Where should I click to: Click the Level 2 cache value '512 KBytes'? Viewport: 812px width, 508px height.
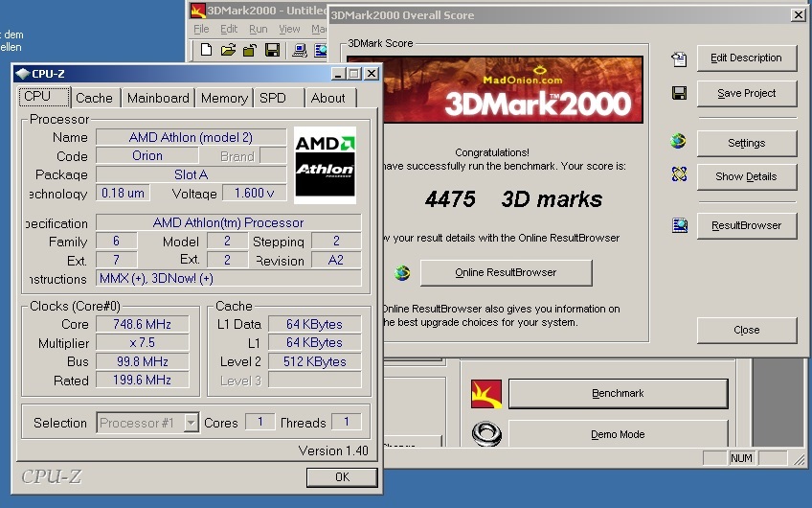click(314, 361)
